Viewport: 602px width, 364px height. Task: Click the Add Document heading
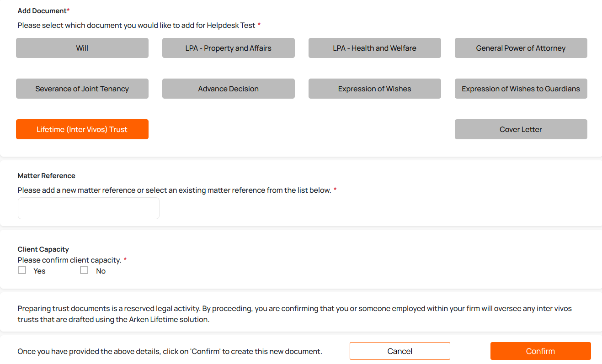click(43, 11)
